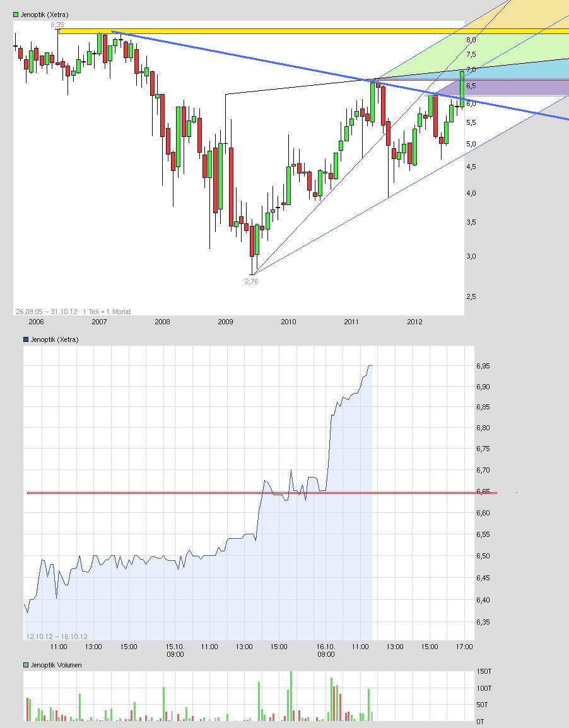This screenshot has height=728, width=569.
Task: Click the 2,76 low price label
Action: 251,281
